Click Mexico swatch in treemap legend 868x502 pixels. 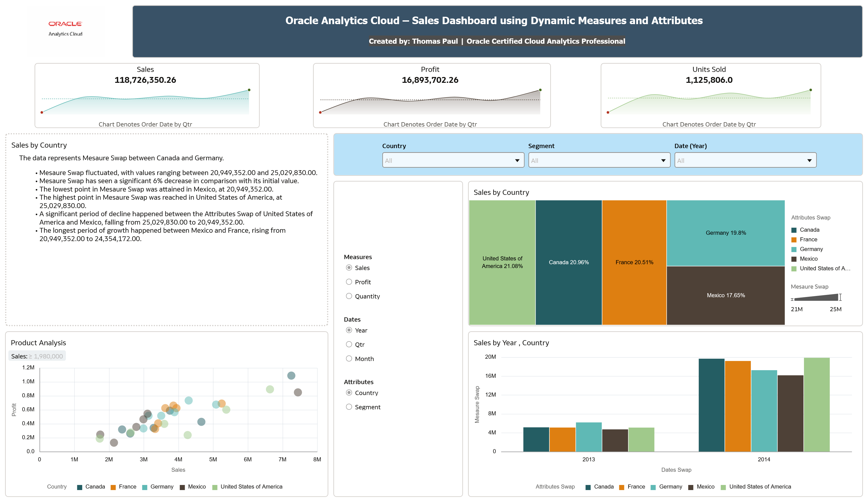coord(794,259)
